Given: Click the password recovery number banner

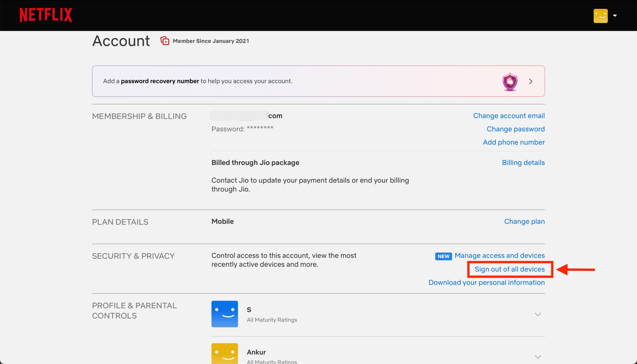Looking at the screenshot, I should [x=198, y=81].
